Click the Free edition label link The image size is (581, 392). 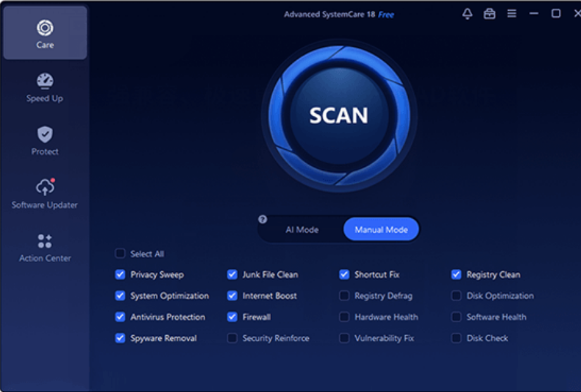(x=386, y=15)
